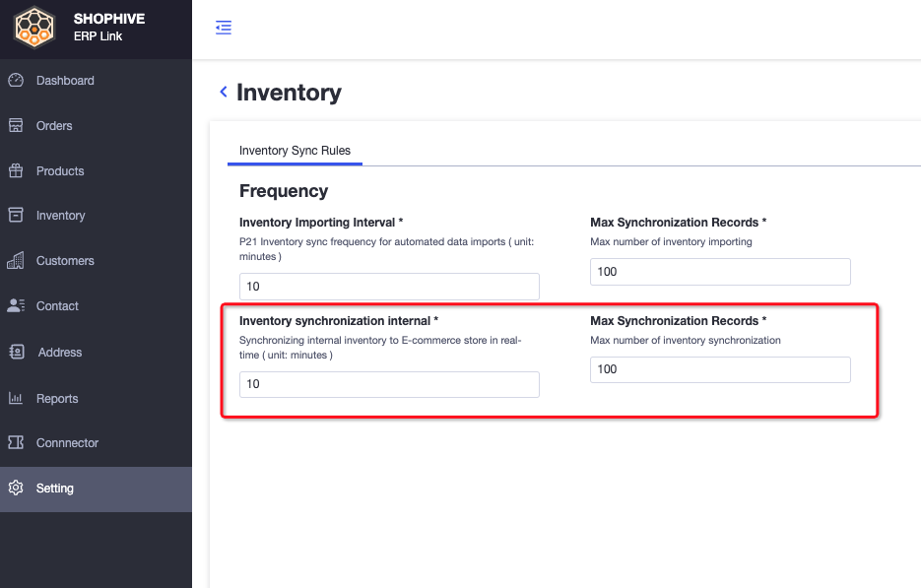Click Max Synchronization Records field for synchronization
This screenshot has height=588, width=921.
(720, 369)
